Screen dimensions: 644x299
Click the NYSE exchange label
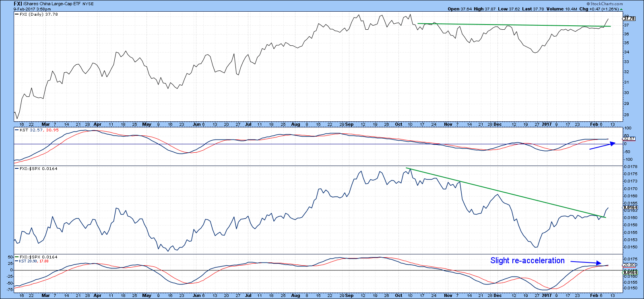point(88,4)
